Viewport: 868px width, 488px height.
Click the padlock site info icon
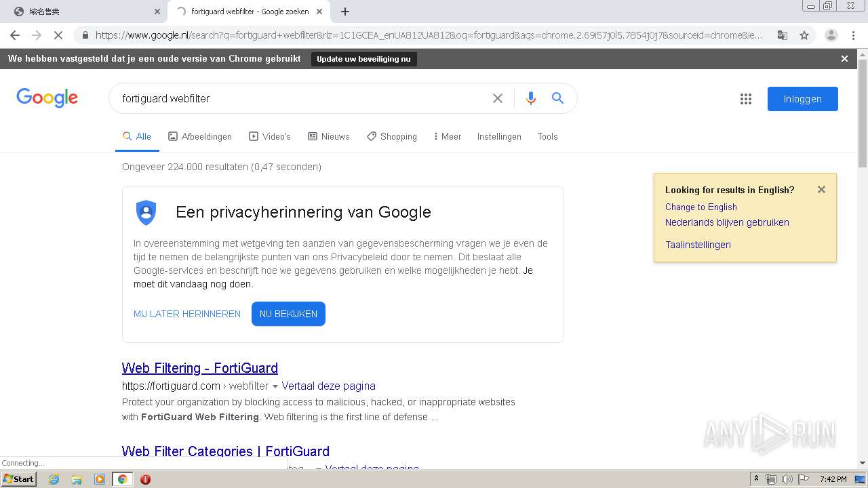85,35
